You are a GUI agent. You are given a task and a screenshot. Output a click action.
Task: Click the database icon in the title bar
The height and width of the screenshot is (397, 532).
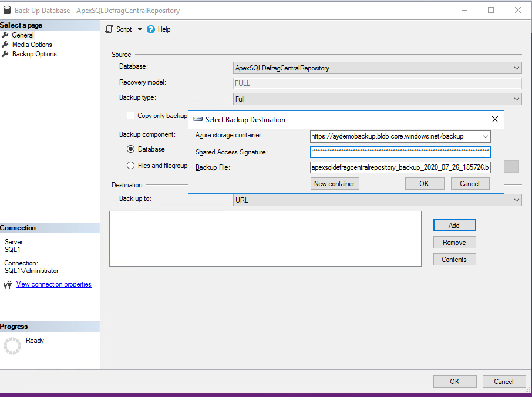click(x=6, y=10)
